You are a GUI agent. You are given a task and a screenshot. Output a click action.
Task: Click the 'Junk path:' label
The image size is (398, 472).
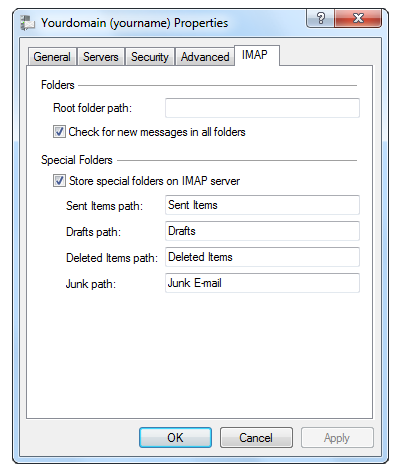[x=91, y=284]
